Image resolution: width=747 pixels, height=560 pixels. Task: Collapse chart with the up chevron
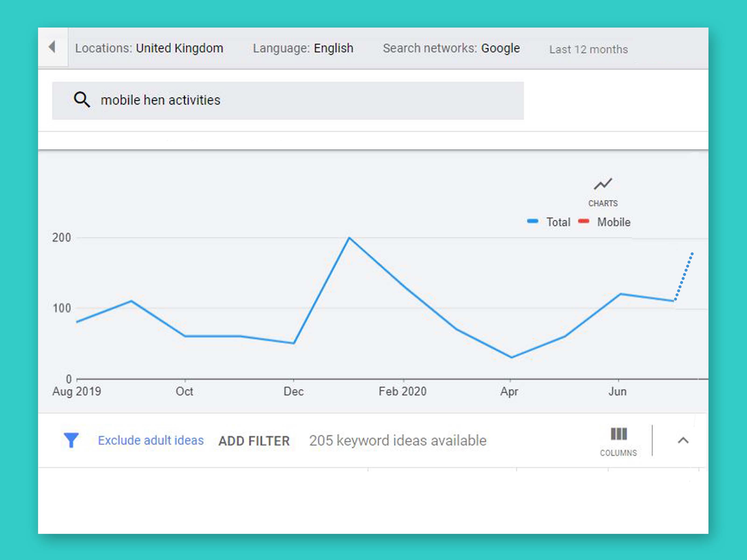(683, 441)
